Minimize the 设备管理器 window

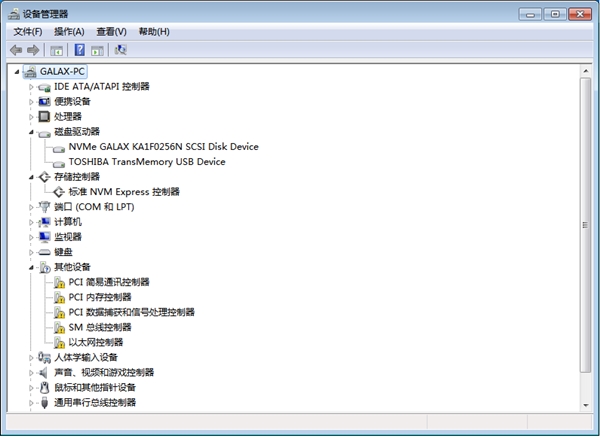[530, 15]
